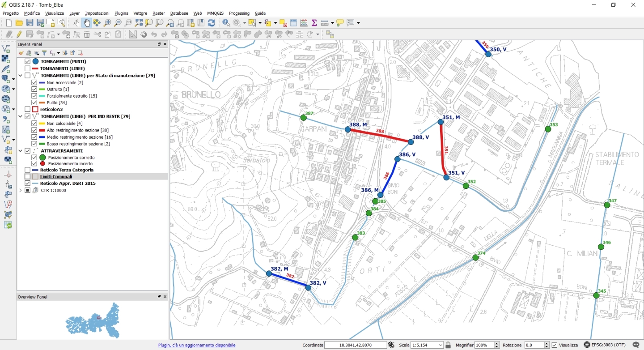Toggle the Visualizza render checkbox
The height and width of the screenshot is (350, 644).
tap(555, 345)
